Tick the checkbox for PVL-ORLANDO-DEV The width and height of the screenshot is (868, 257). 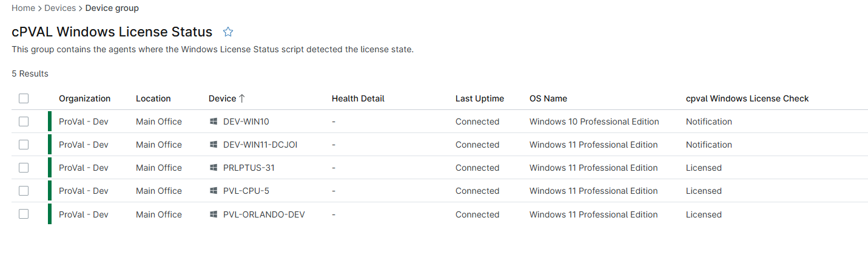click(24, 214)
